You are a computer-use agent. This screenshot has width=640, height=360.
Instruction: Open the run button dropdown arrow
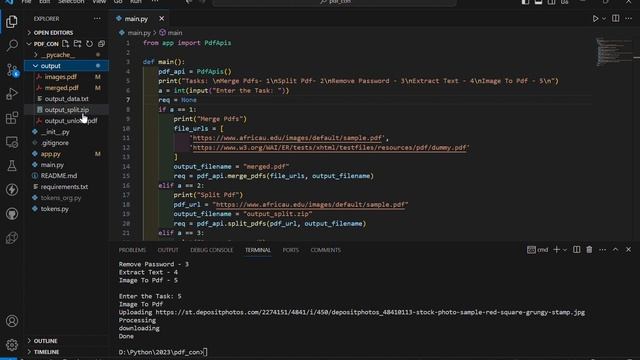(604, 19)
